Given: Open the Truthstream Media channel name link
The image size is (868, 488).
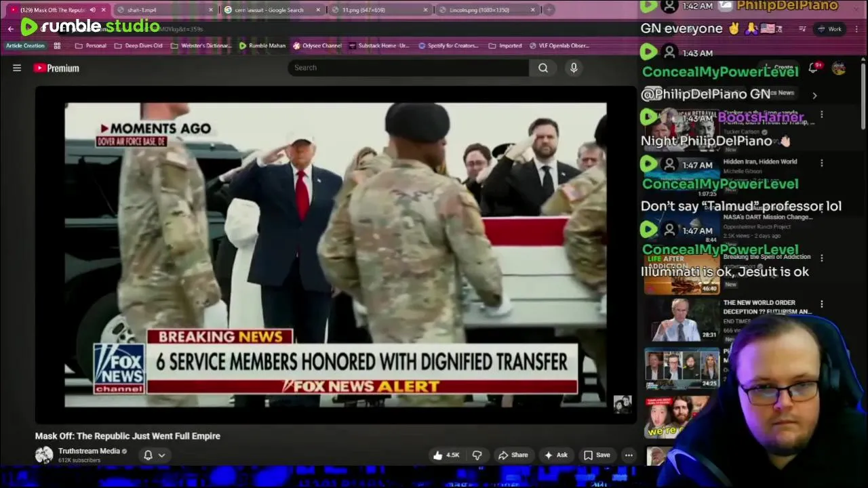Looking at the screenshot, I should pos(89,451).
